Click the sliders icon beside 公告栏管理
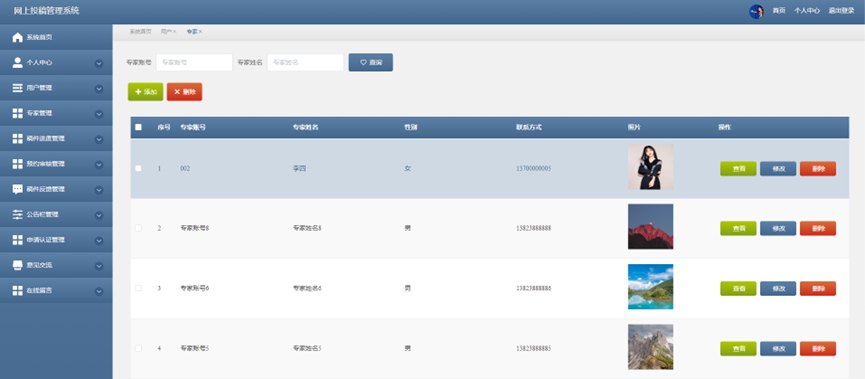 (18, 215)
